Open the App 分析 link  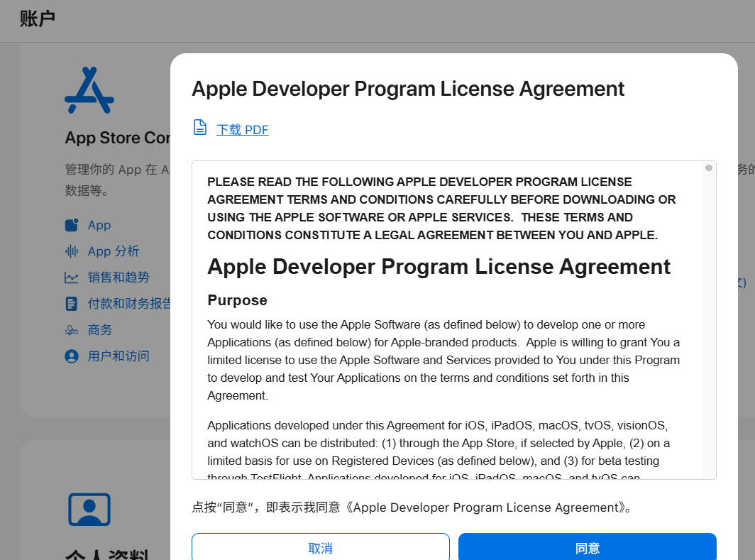113,251
